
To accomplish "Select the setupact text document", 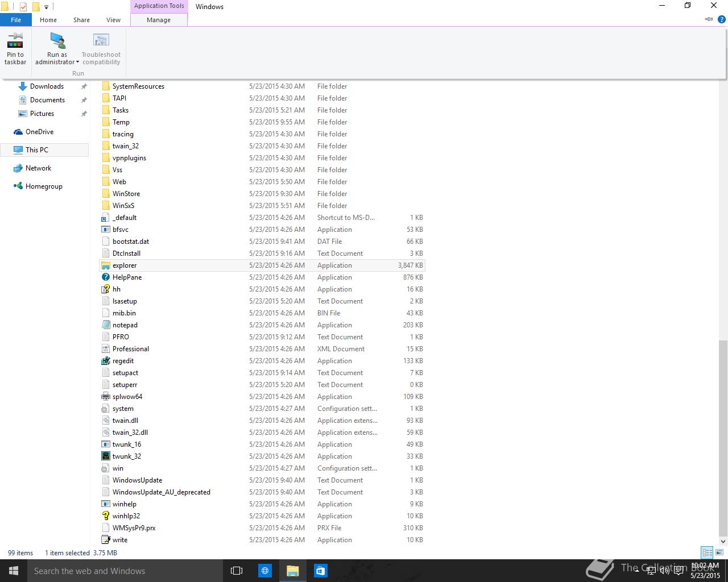I will (262, 373).
